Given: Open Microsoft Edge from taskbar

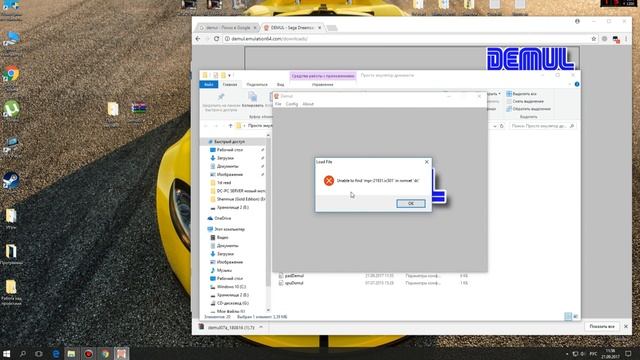Looking at the screenshot, I should point(56,353).
